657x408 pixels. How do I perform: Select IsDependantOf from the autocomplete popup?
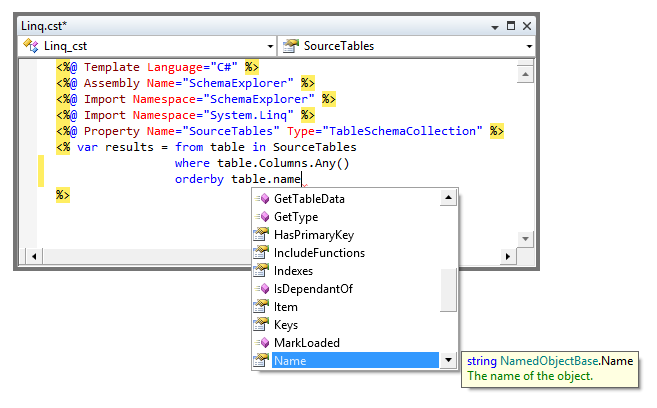tap(313, 289)
